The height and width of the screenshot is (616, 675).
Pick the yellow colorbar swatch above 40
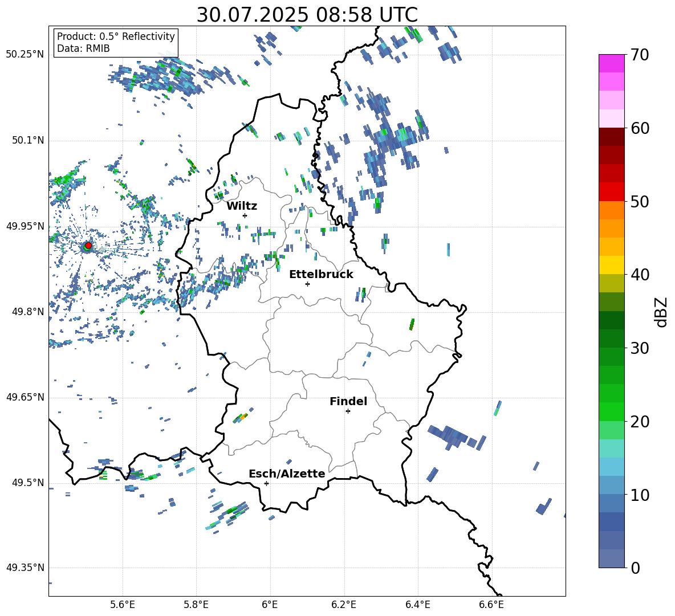tap(612, 265)
